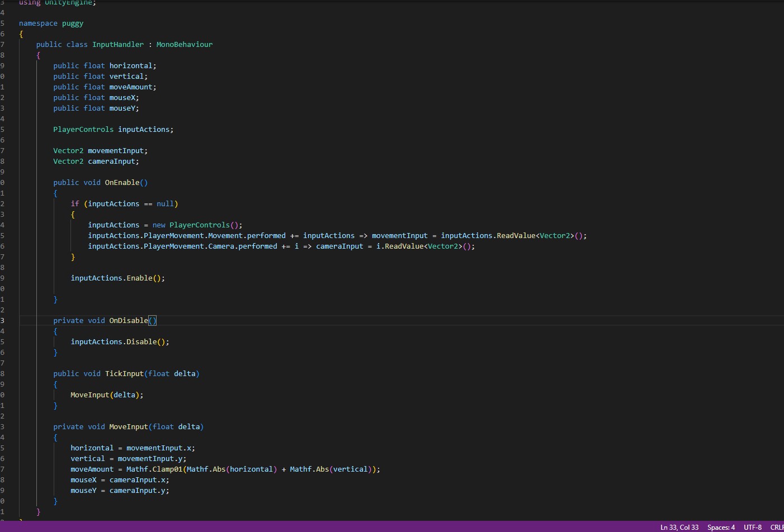Click 'movementInput.y' in the vertical assignment

point(150,459)
